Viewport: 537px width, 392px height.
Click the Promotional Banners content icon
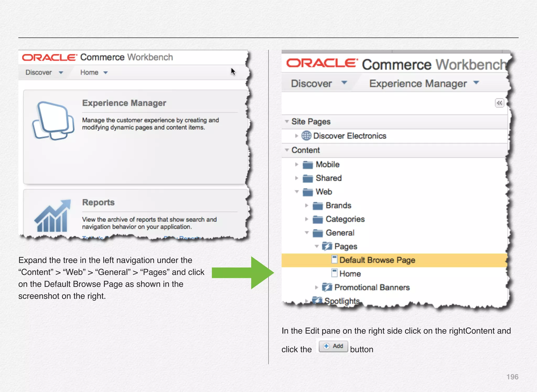point(327,287)
